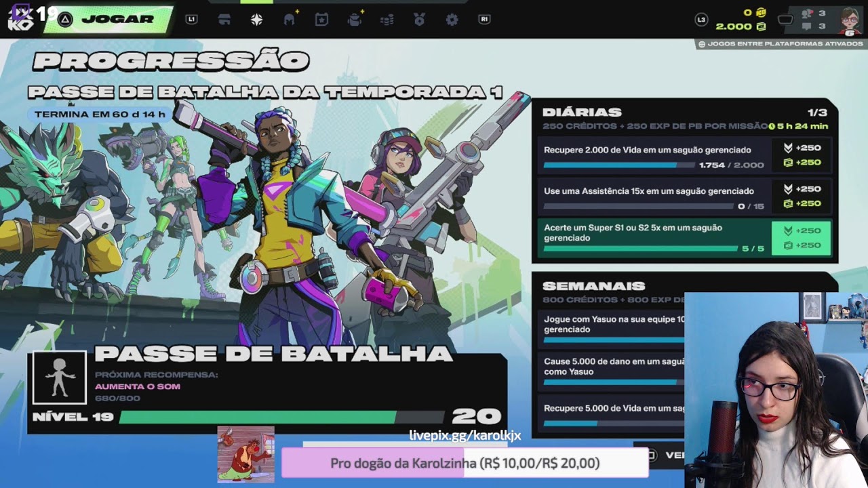This screenshot has width=868, height=488.
Task: Select weekly mission 'Recupere 5.000 de Vida'
Action: coord(611,413)
